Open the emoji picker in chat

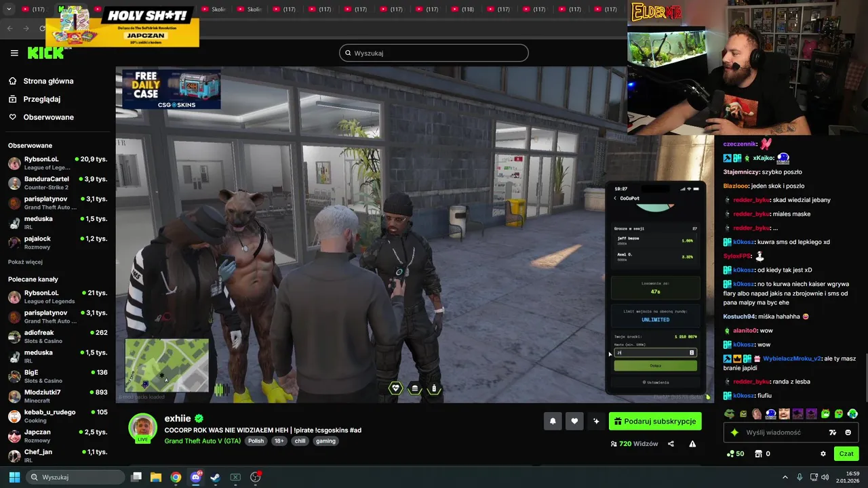coord(848,432)
